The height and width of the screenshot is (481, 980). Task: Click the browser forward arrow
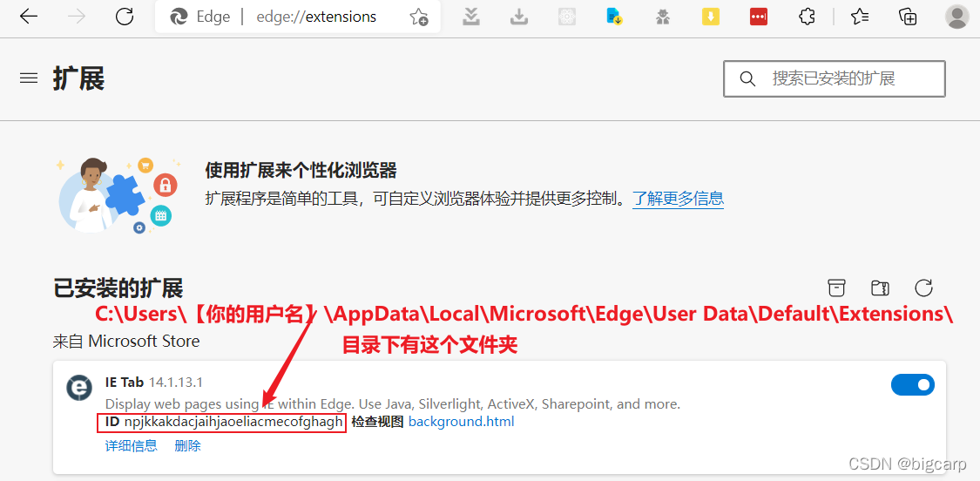(x=77, y=17)
